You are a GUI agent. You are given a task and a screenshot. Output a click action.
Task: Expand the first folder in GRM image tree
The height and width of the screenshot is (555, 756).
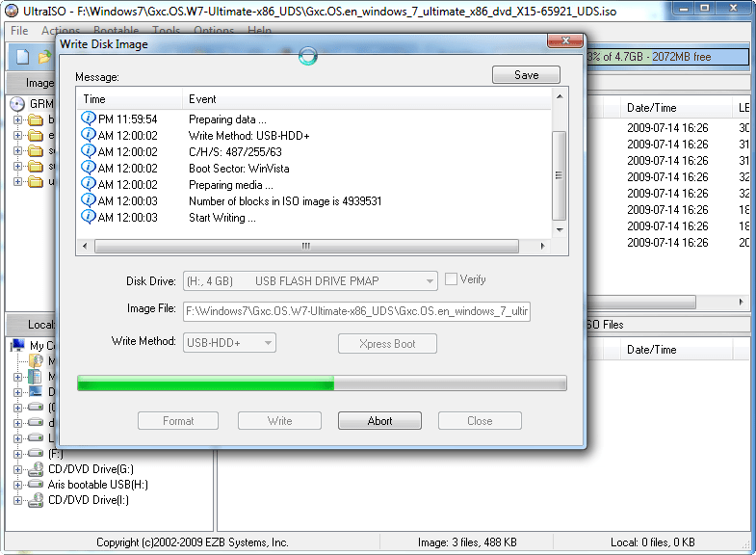coord(18,119)
